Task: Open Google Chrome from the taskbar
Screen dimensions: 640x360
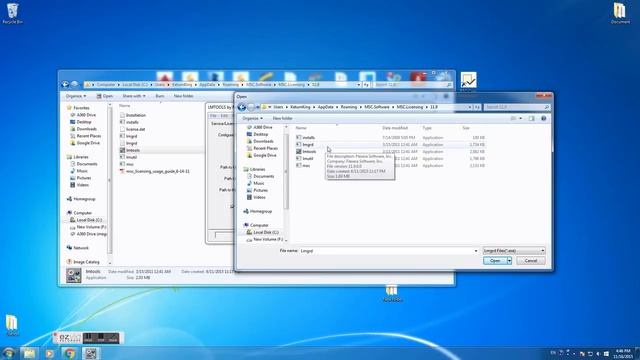Action: coord(70,353)
